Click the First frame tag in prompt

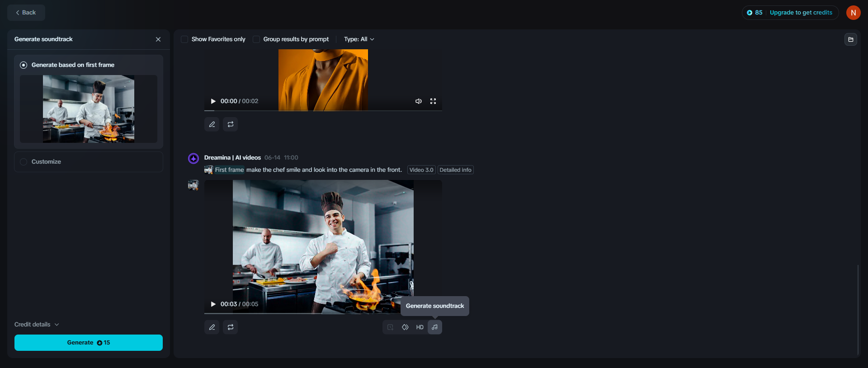click(229, 170)
